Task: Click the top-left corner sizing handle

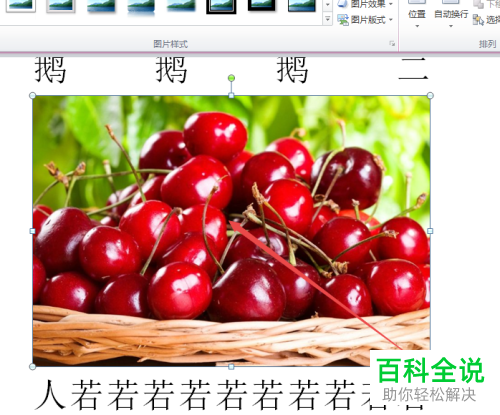Action: click(32, 96)
